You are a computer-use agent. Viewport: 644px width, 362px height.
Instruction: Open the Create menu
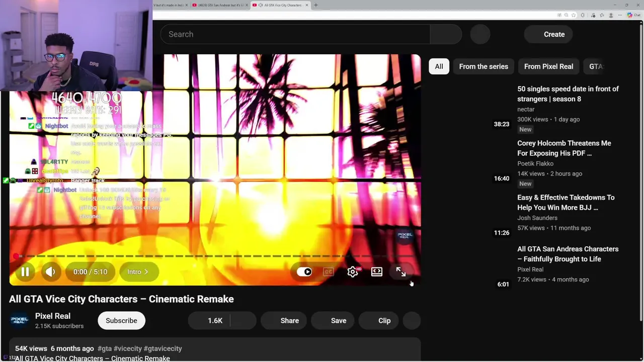tap(548, 34)
